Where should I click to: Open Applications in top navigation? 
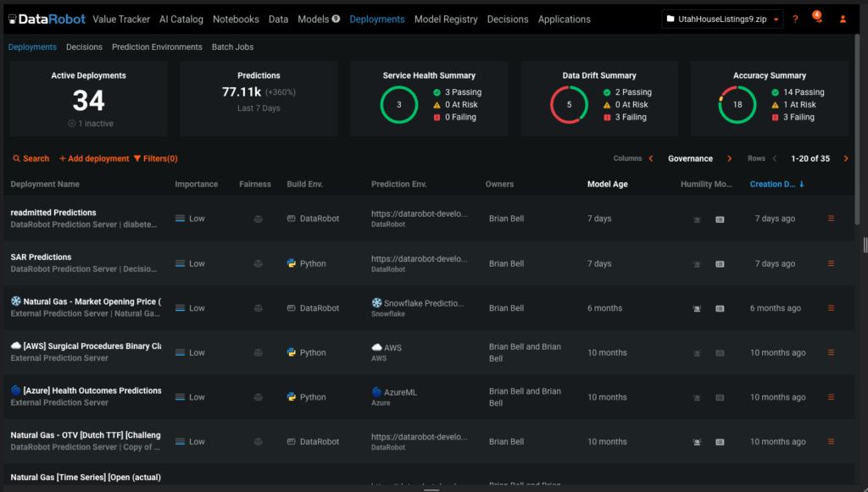coord(564,19)
